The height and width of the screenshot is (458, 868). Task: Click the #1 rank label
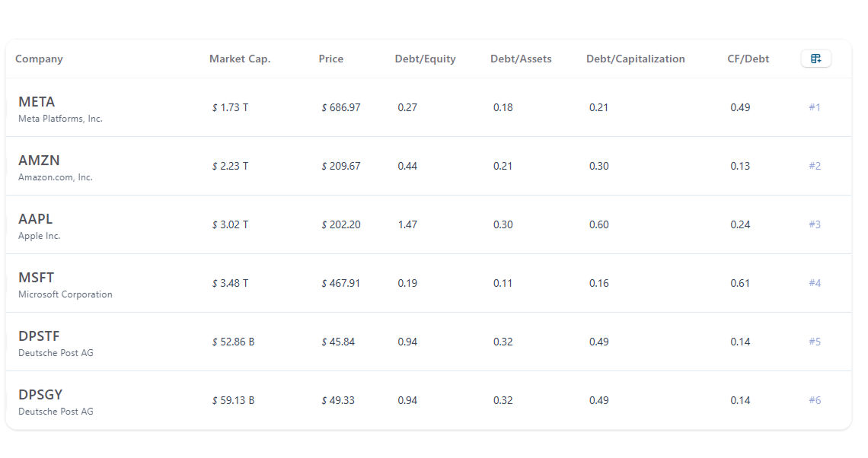tap(814, 107)
